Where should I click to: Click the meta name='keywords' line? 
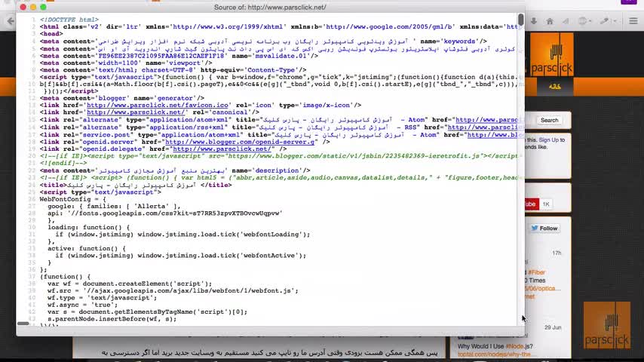[x=263, y=41]
